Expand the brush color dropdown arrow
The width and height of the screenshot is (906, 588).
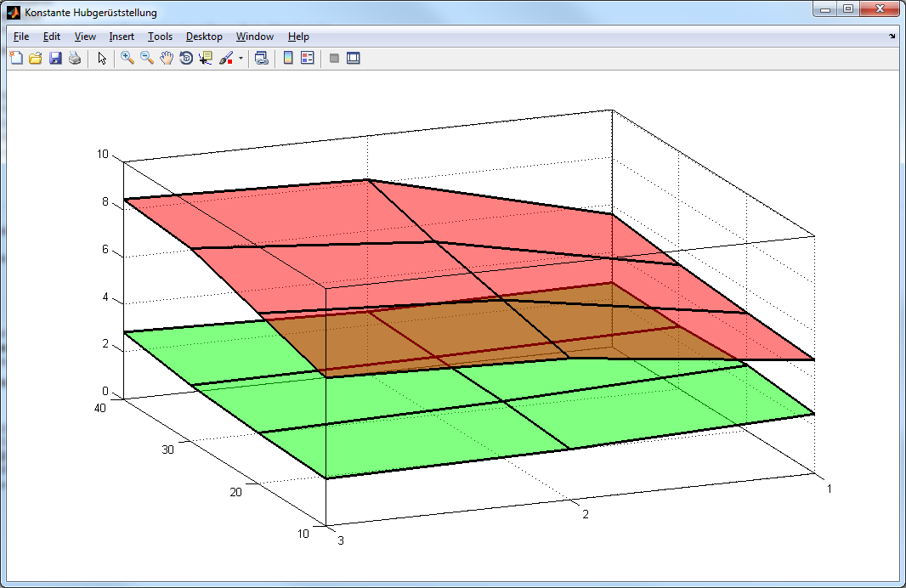241,59
